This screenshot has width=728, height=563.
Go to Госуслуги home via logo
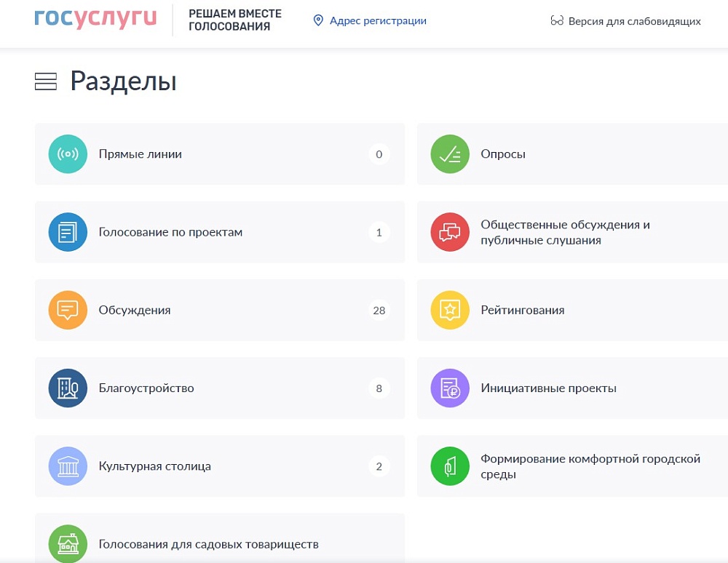click(95, 20)
